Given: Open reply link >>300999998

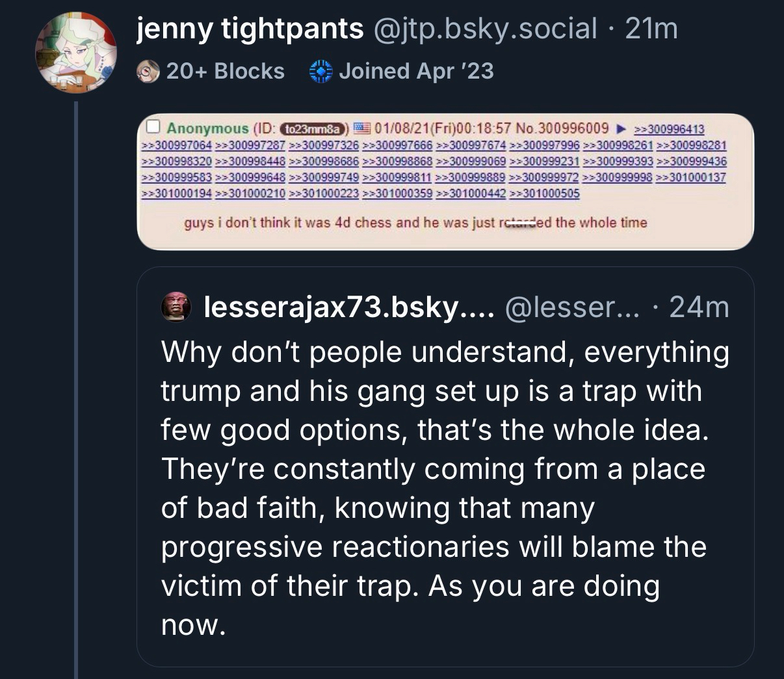Looking at the screenshot, I should point(618,177).
